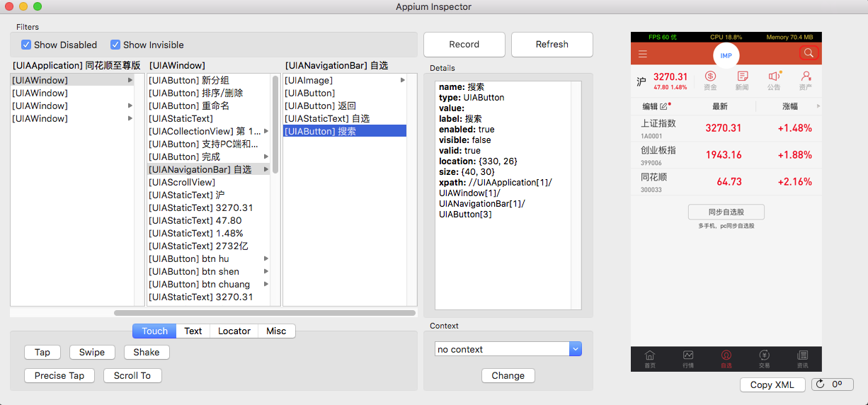Select [UIAStaticText] 沪 element
The image size is (868, 405).
pos(209,195)
